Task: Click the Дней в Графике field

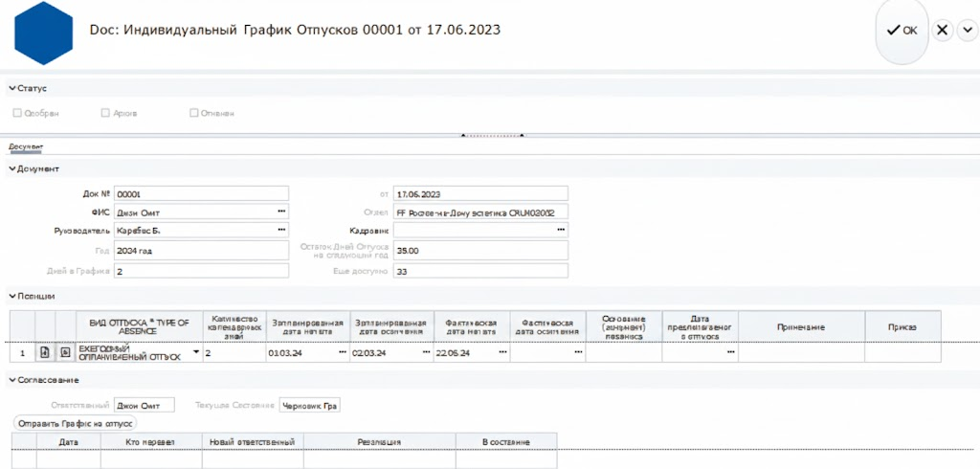Action: [201, 272]
